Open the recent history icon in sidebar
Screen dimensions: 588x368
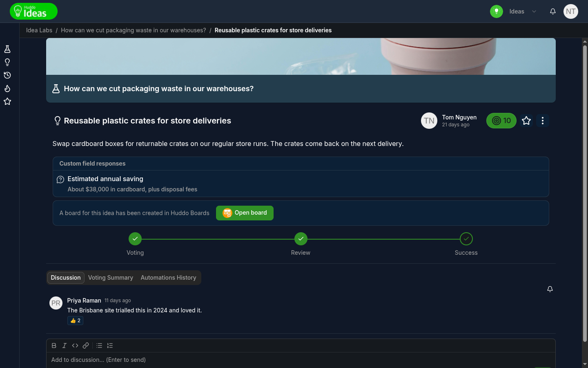tap(7, 75)
